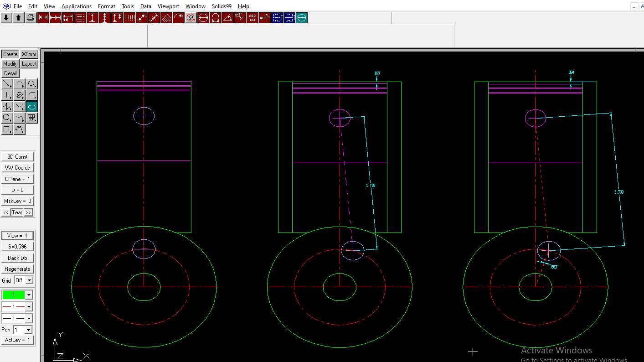The image size is (644, 362).
Task: Open the Print tool on the toolbar
Action: pos(31,17)
